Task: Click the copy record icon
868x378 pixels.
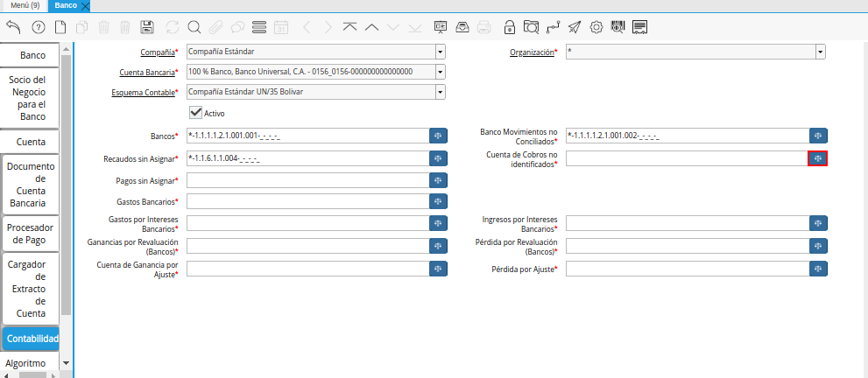Action: coord(82,26)
